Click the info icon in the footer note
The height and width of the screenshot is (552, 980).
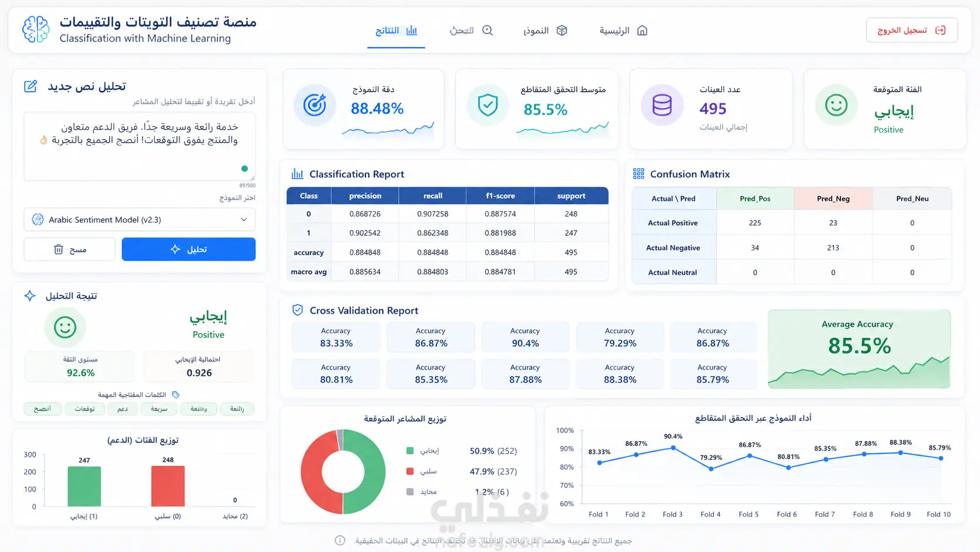click(340, 540)
